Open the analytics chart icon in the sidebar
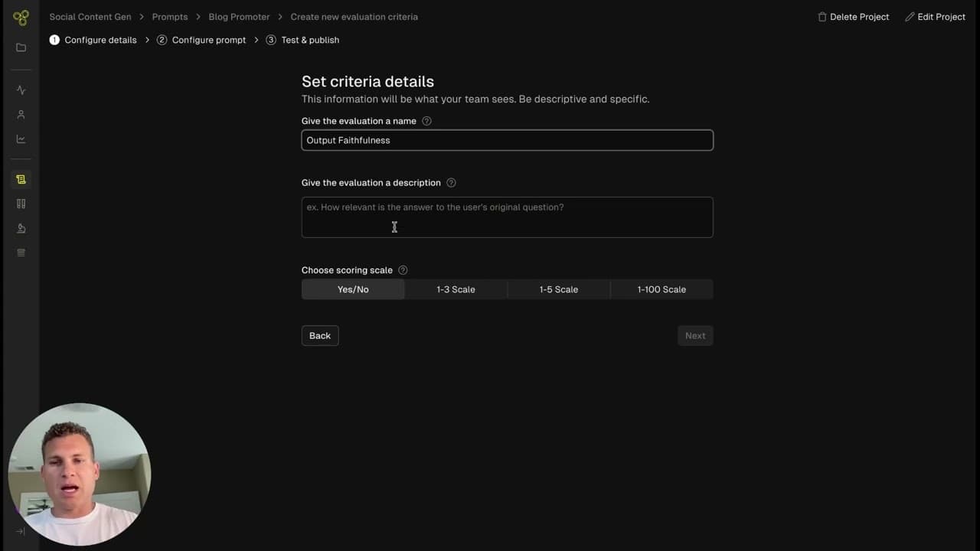This screenshot has height=551, width=980. (21, 139)
